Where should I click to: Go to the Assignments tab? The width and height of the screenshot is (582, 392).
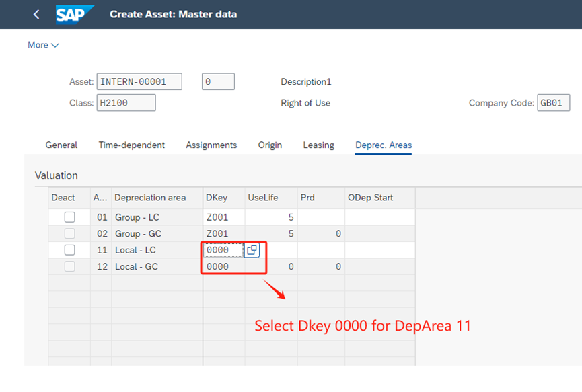point(211,145)
